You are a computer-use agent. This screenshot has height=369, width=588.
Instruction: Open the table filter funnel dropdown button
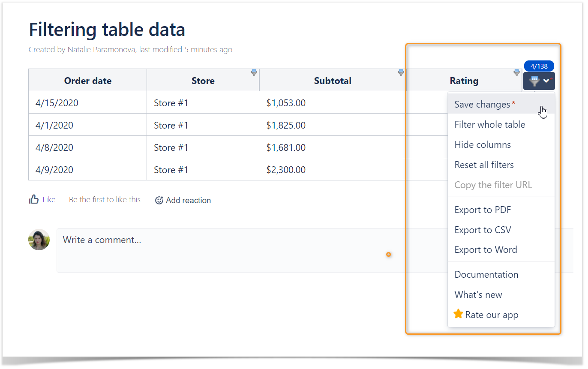coord(539,81)
